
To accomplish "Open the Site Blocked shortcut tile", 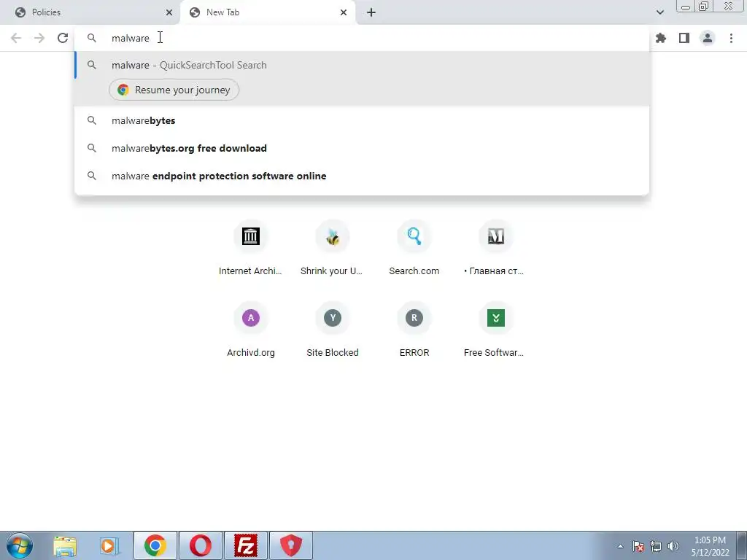I will click(332, 330).
